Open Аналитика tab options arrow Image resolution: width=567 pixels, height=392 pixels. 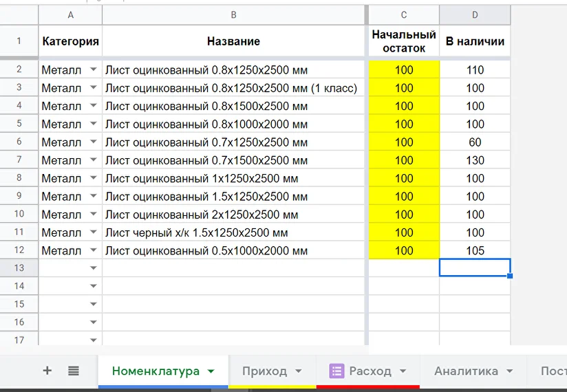pos(509,371)
